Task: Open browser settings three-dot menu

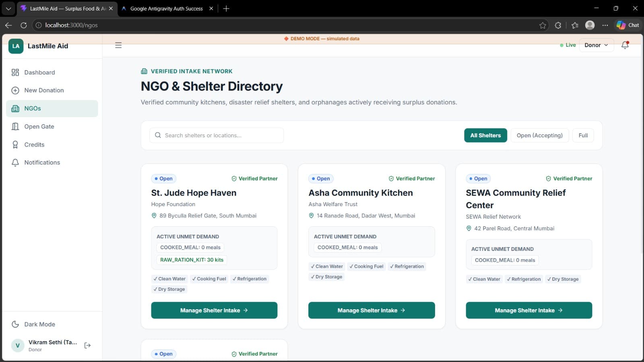Action: pos(605,25)
